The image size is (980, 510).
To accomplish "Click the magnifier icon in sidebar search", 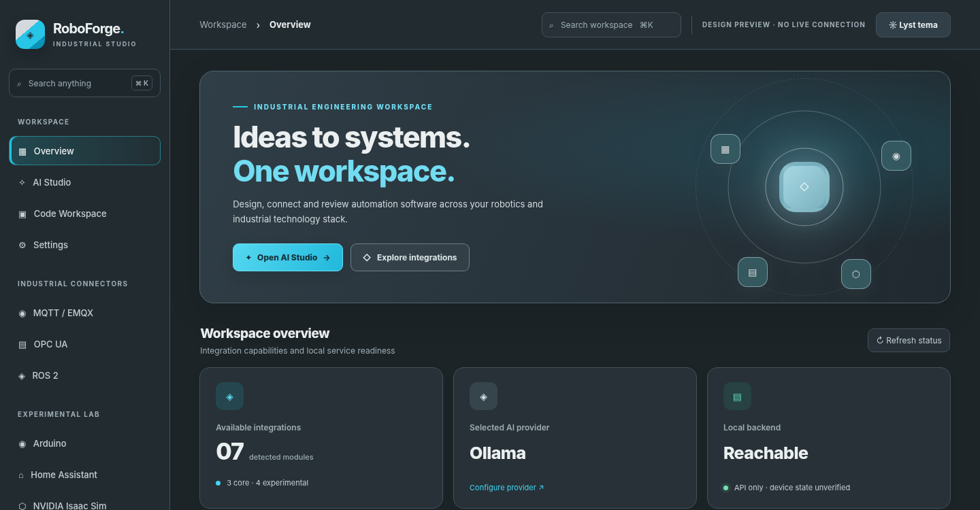I will [x=19, y=84].
